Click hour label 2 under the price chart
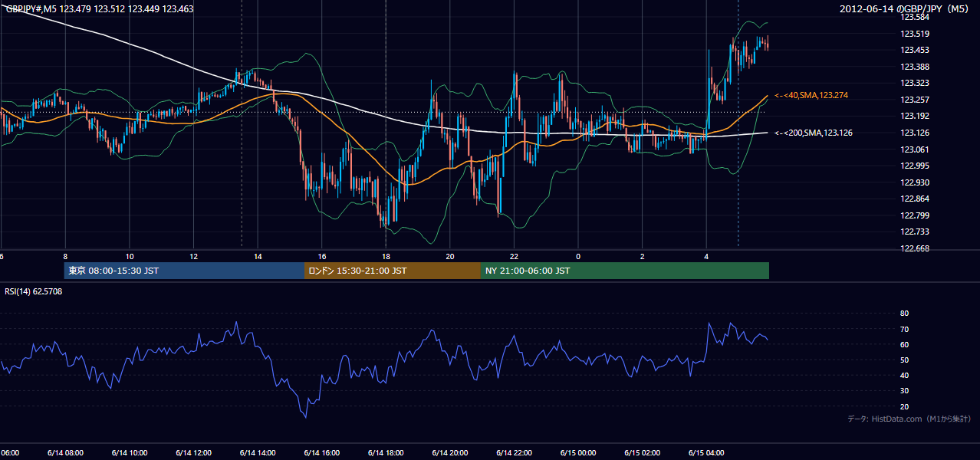This screenshot has height=460, width=980. coord(643,257)
